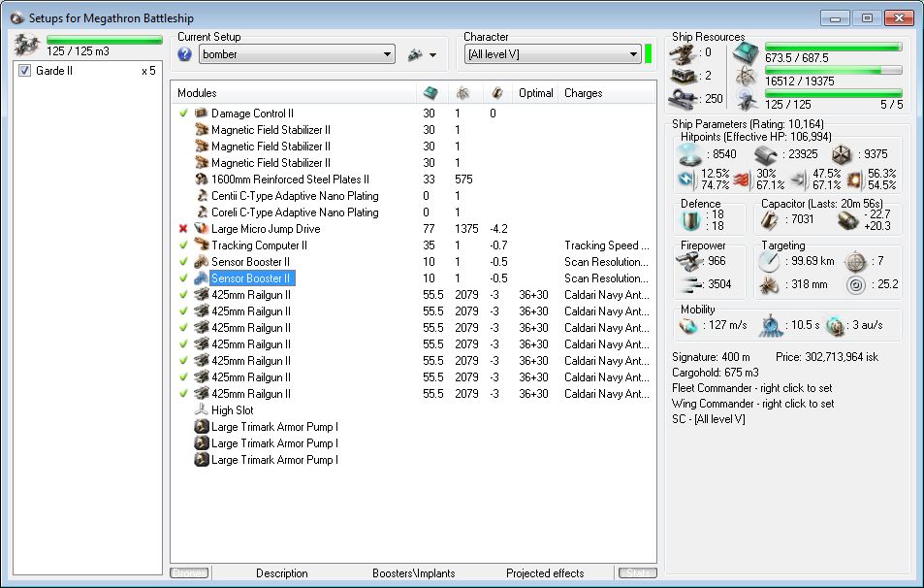Click the Damage Control II module icon
The width and height of the screenshot is (924, 588).
[x=202, y=113]
